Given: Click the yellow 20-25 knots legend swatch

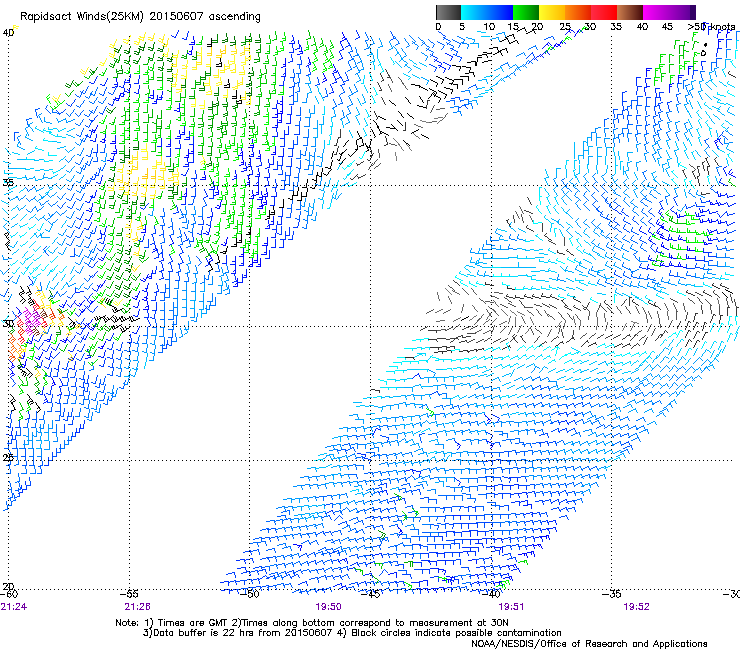Looking at the screenshot, I should coord(552,12).
